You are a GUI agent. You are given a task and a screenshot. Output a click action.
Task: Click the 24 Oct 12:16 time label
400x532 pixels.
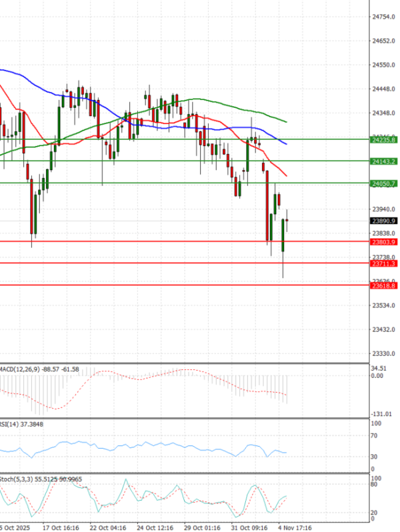pos(155,526)
